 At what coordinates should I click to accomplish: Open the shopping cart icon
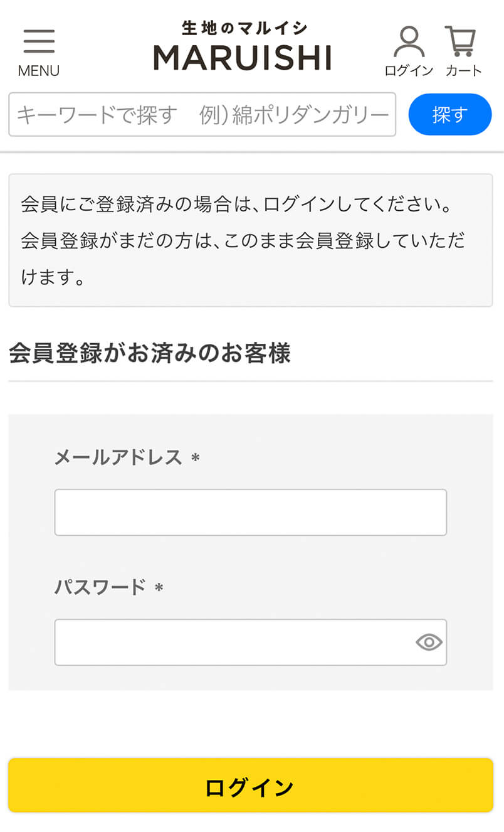tap(461, 41)
